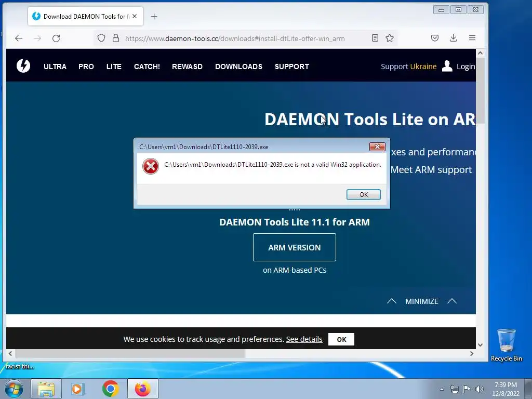Open Windows Start menu orb
Viewport: 532px width, 399px height.
[x=14, y=389]
